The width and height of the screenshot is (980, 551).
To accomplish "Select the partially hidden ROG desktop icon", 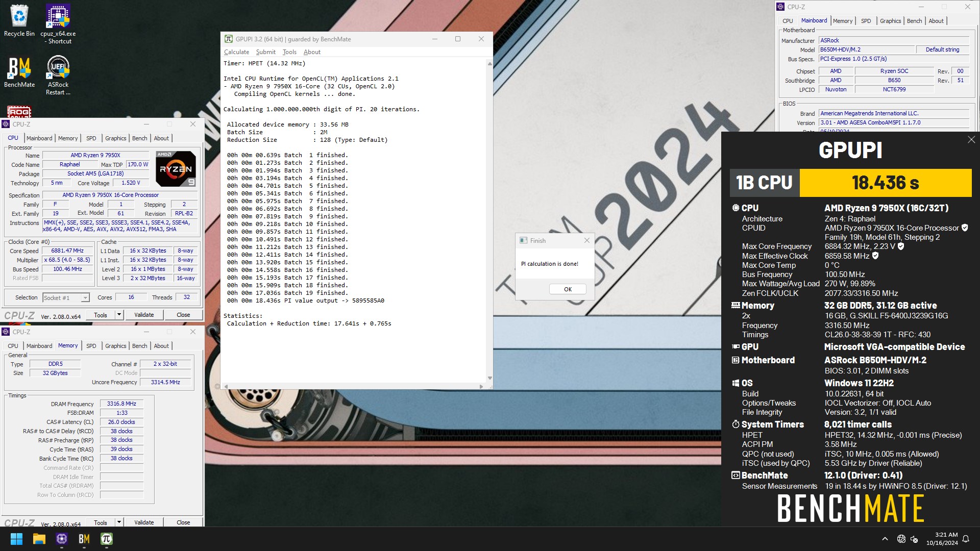I will coord(19,112).
